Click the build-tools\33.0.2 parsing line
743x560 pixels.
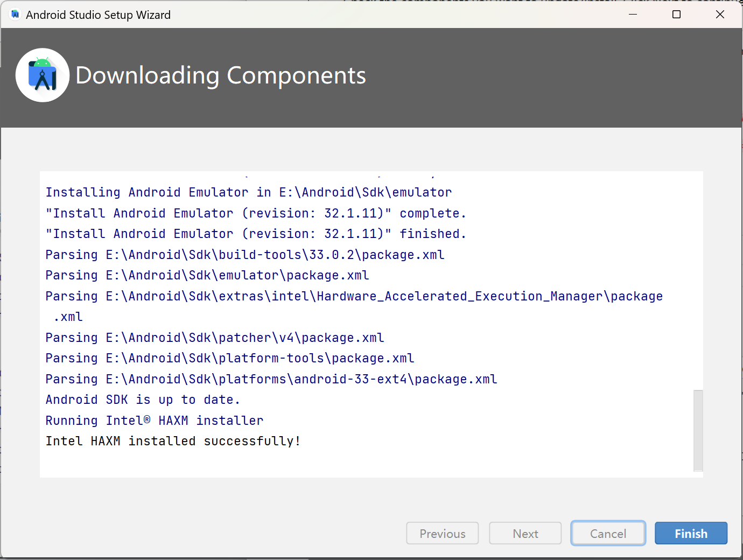245,255
